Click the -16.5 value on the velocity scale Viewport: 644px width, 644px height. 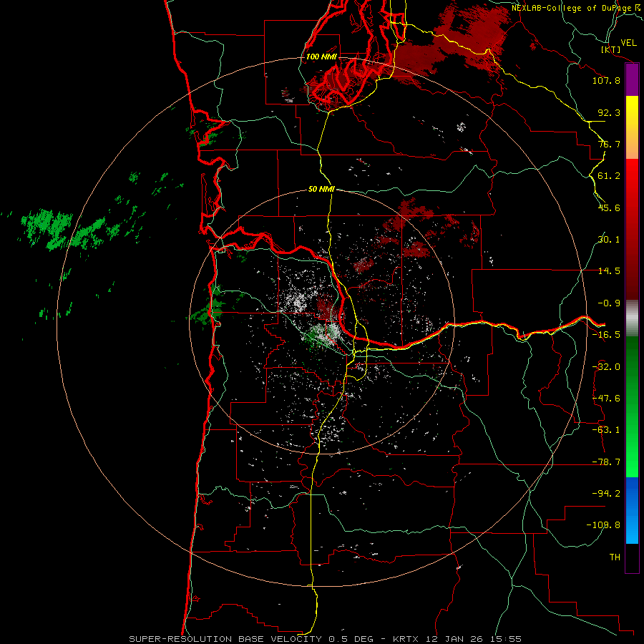click(x=606, y=335)
